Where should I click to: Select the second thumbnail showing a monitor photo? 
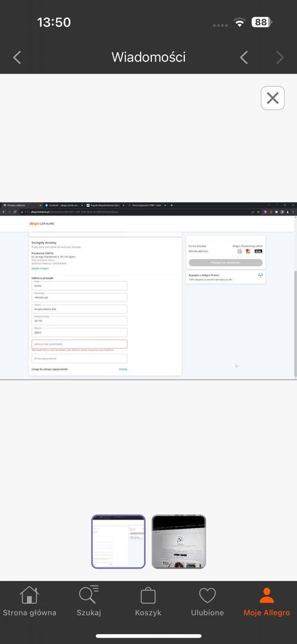click(179, 542)
